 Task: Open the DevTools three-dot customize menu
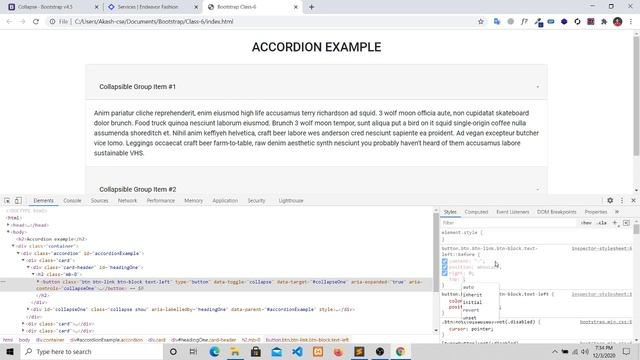[622, 200]
